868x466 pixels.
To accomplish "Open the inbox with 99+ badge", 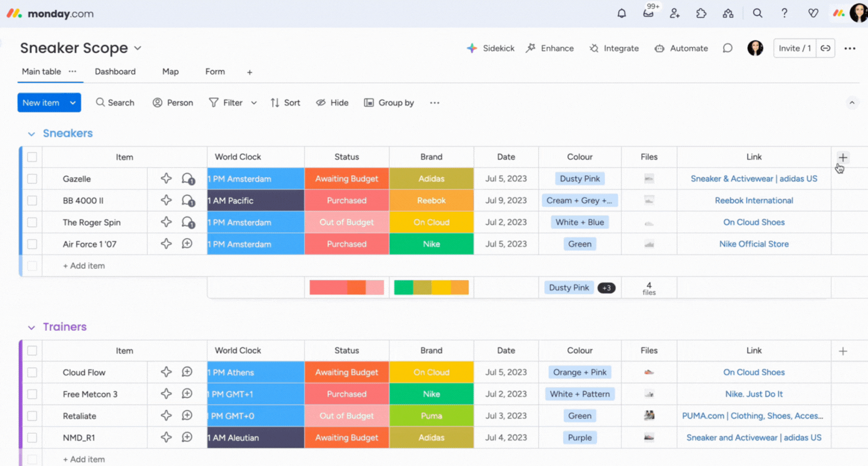I will pyautogui.click(x=648, y=14).
